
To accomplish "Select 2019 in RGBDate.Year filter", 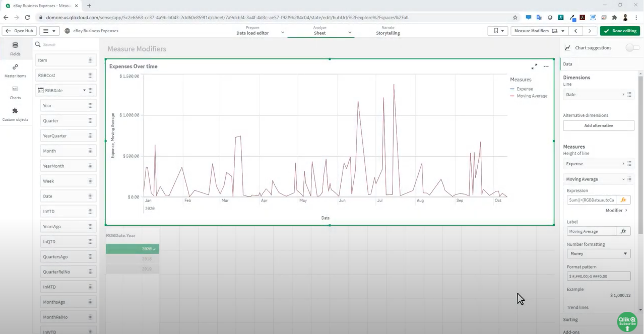I will point(133,269).
